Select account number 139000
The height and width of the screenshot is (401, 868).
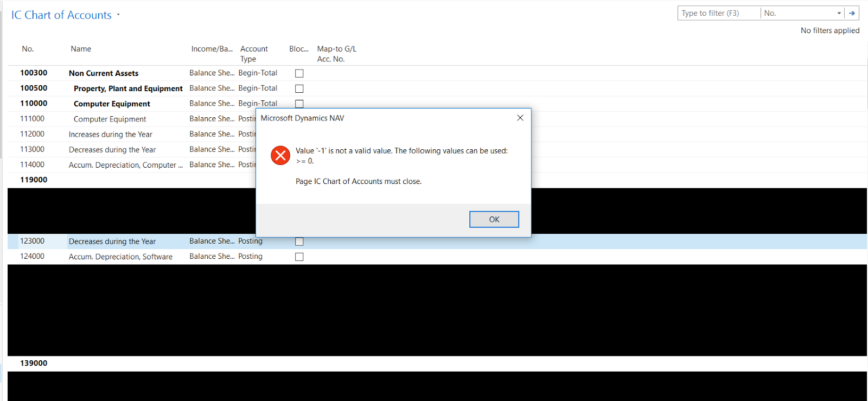point(34,363)
